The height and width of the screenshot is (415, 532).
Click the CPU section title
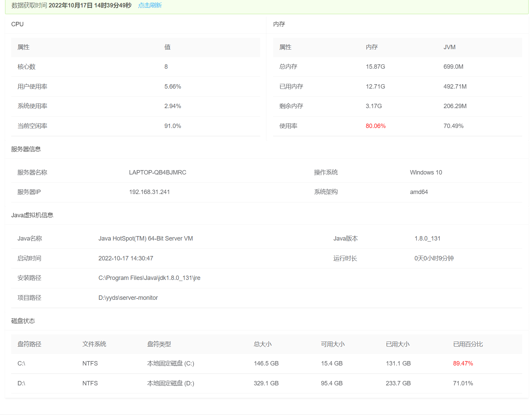[x=18, y=24]
